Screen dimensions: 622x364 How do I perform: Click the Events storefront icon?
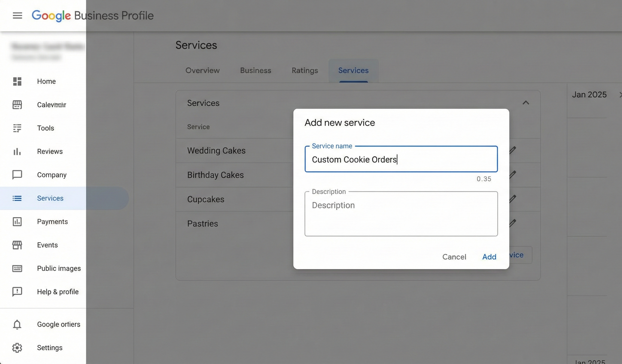pyautogui.click(x=17, y=245)
